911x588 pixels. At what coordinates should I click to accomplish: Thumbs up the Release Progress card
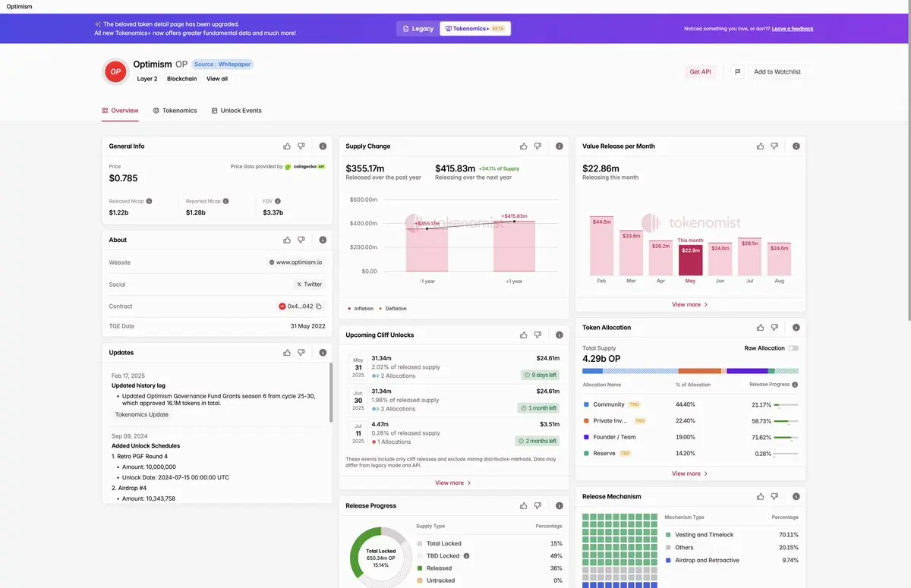pos(524,506)
